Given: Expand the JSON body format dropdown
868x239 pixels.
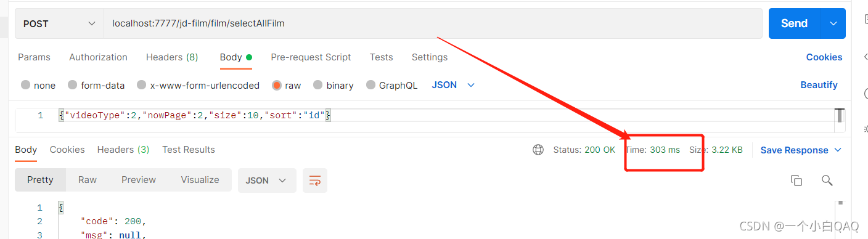Looking at the screenshot, I should coord(453,85).
